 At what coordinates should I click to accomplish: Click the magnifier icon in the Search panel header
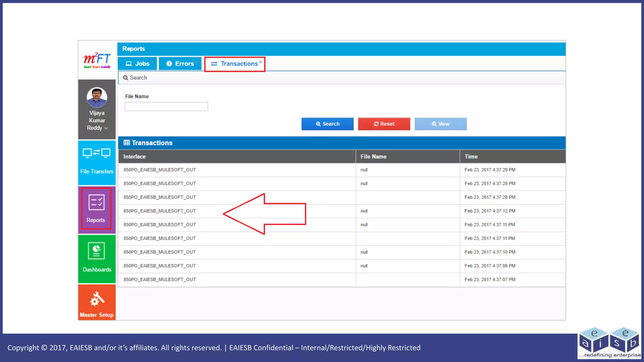coord(125,78)
